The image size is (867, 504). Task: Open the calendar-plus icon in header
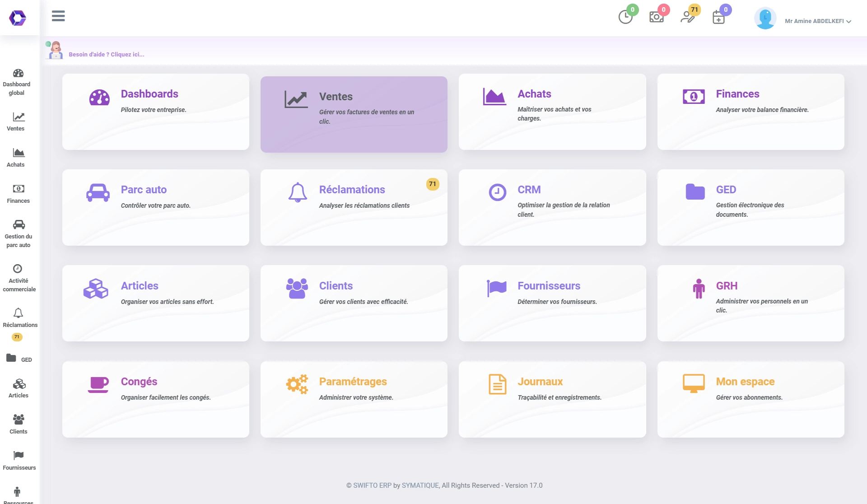coord(718,18)
